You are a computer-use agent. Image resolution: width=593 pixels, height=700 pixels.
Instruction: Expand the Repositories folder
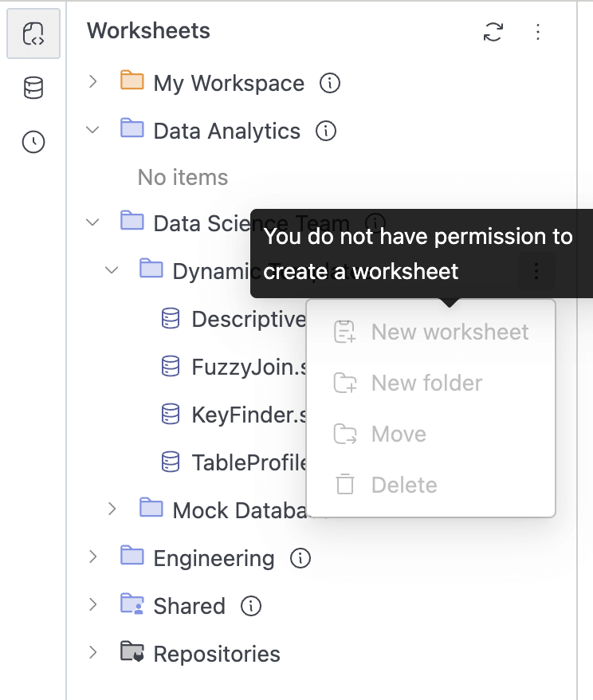[92, 652]
